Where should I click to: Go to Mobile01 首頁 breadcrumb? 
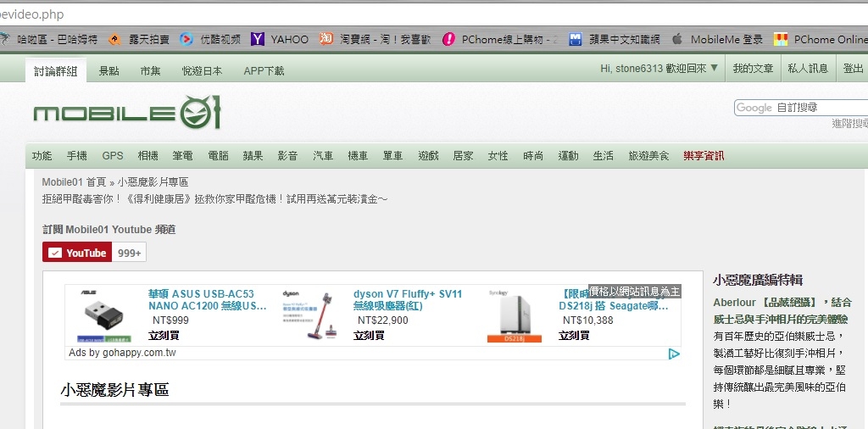(75, 182)
